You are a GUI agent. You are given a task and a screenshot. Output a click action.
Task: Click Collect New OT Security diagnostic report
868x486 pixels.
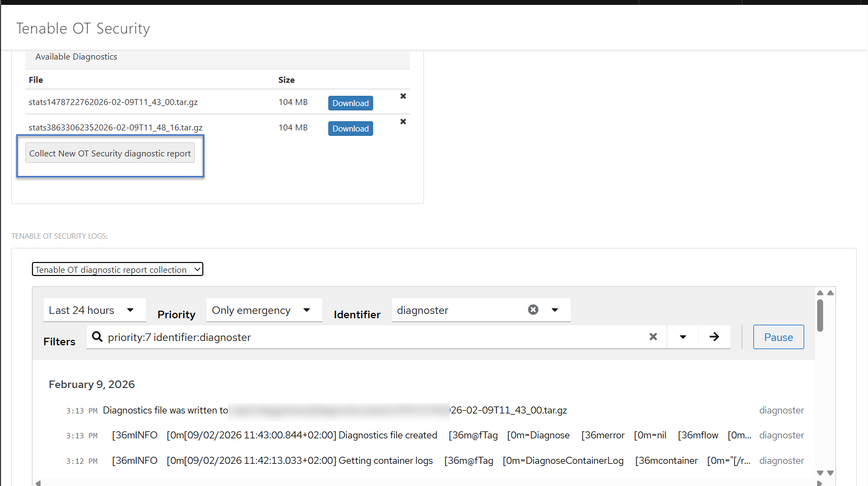pyautogui.click(x=110, y=154)
